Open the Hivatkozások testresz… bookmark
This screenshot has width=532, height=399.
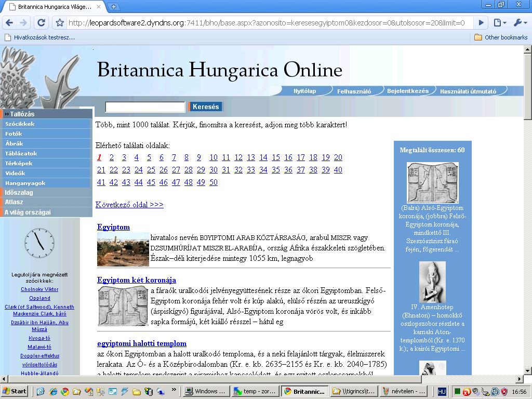point(39,37)
